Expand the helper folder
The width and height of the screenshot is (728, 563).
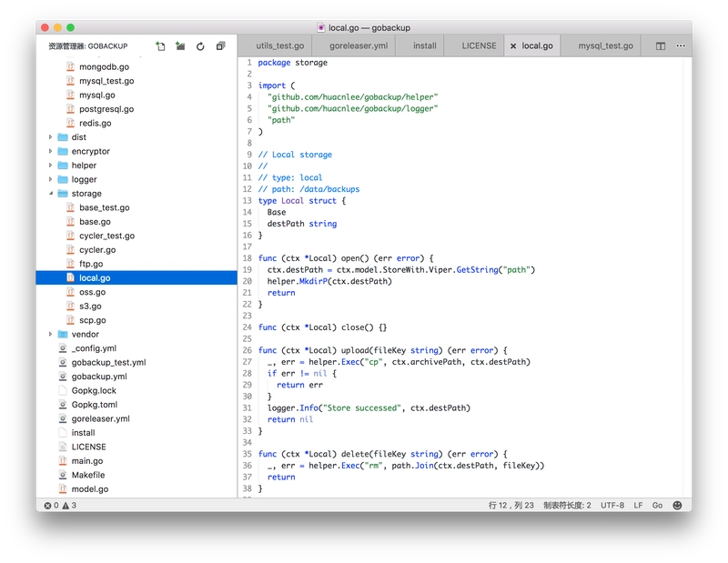coord(50,166)
